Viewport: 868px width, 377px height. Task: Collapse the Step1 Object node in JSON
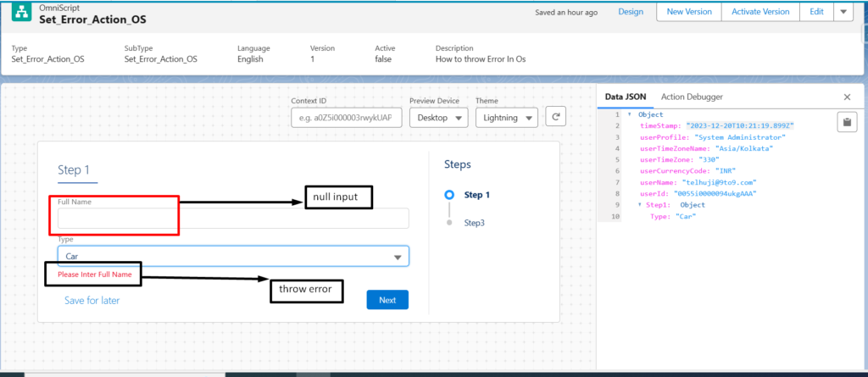click(x=640, y=205)
